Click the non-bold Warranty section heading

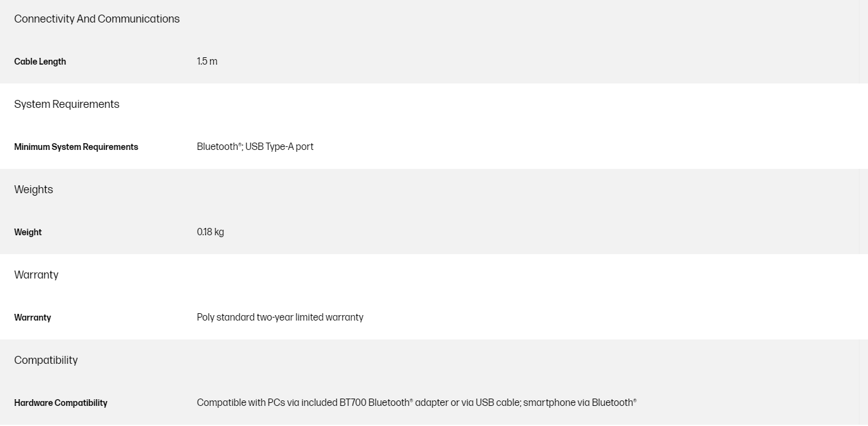[36, 275]
